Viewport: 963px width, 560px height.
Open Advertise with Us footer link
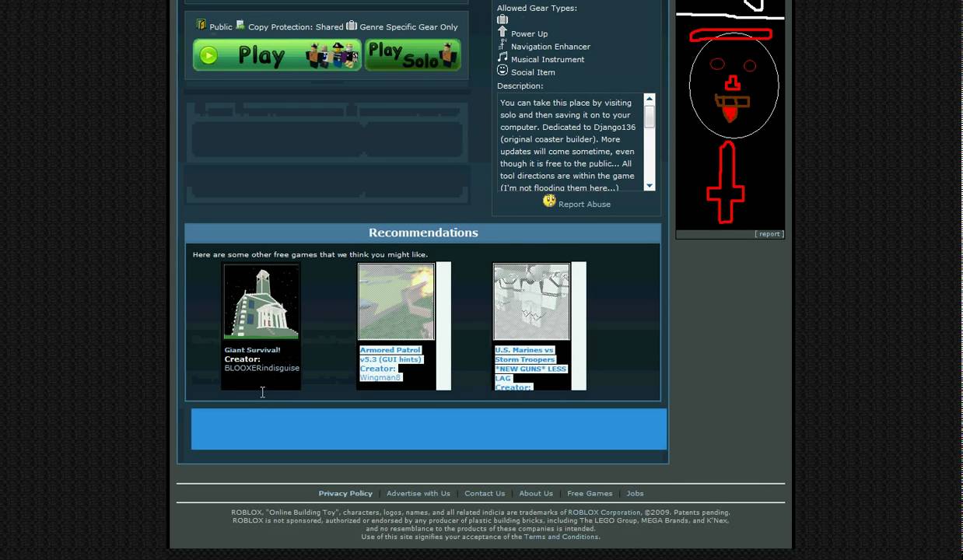[418, 493]
